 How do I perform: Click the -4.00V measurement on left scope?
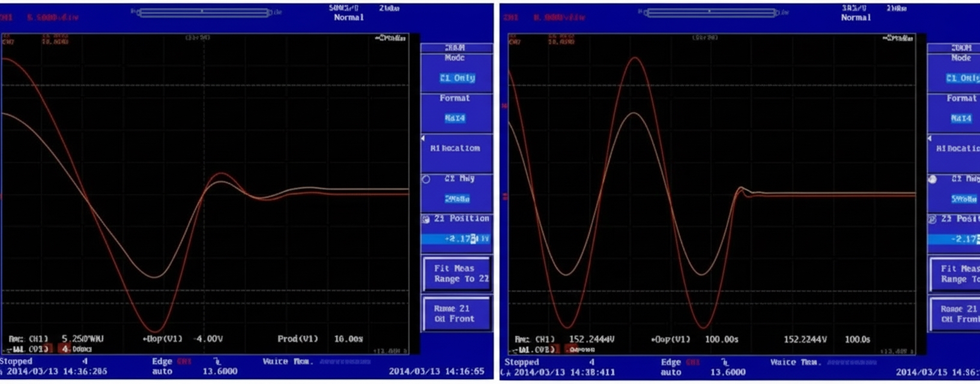click(x=208, y=339)
